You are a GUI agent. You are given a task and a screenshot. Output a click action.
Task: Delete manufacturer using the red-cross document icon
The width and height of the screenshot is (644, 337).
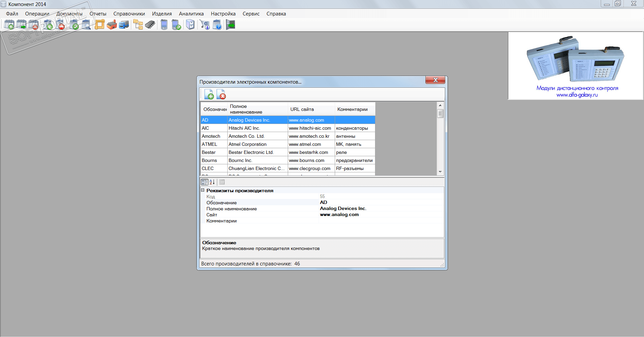click(221, 94)
